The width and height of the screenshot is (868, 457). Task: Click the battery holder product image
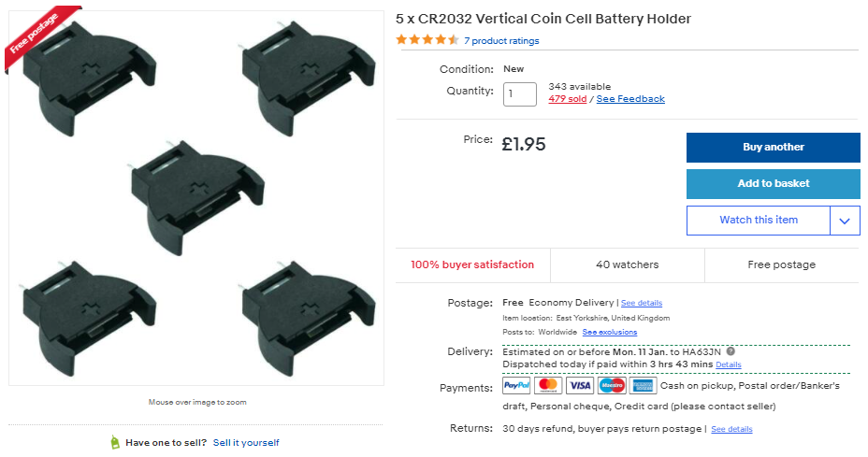click(x=196, y=198)
